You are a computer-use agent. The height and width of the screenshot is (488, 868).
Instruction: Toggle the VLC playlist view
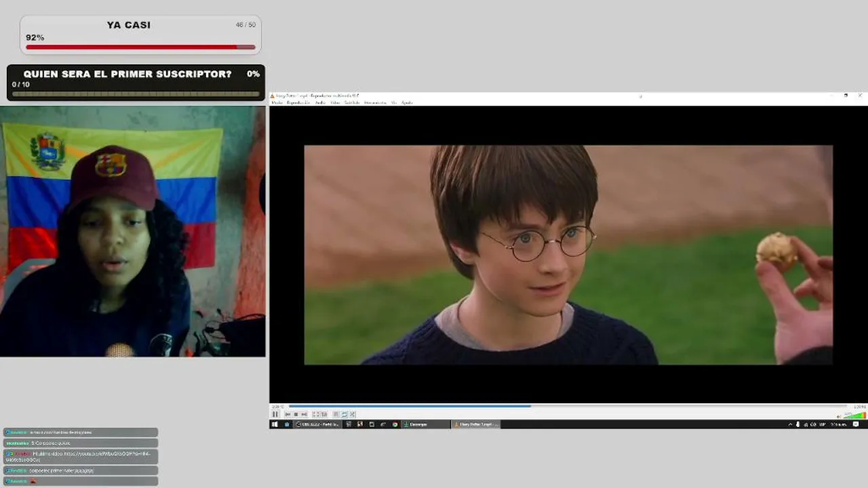point(336,414)
